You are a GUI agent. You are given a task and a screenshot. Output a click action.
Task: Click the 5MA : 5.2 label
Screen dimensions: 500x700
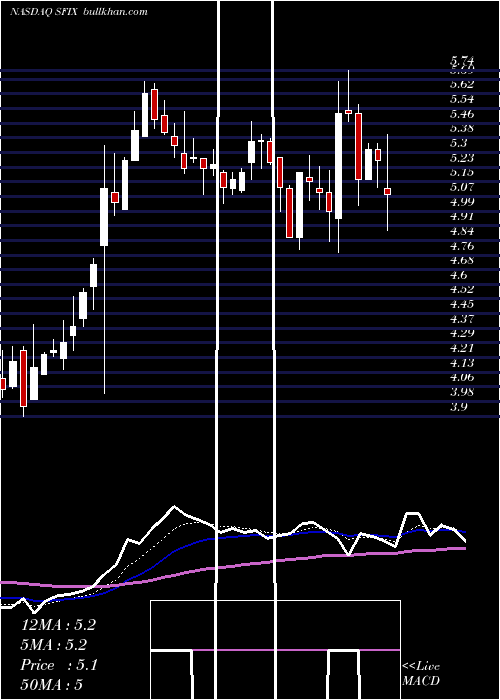point(54,645)
